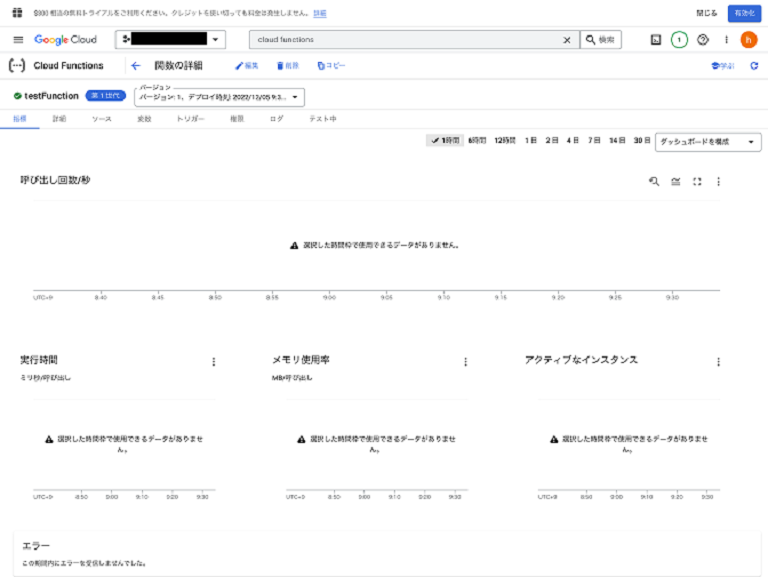Image resolution: width=768 pixels, height=577 pixels.
Task: Switch to the トリガー trigger tab
Action: (x=191, y=119)
